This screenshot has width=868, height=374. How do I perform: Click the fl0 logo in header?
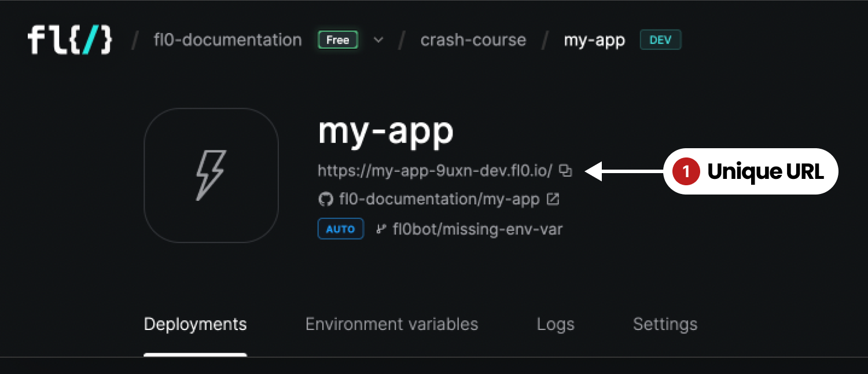(69, 40)
